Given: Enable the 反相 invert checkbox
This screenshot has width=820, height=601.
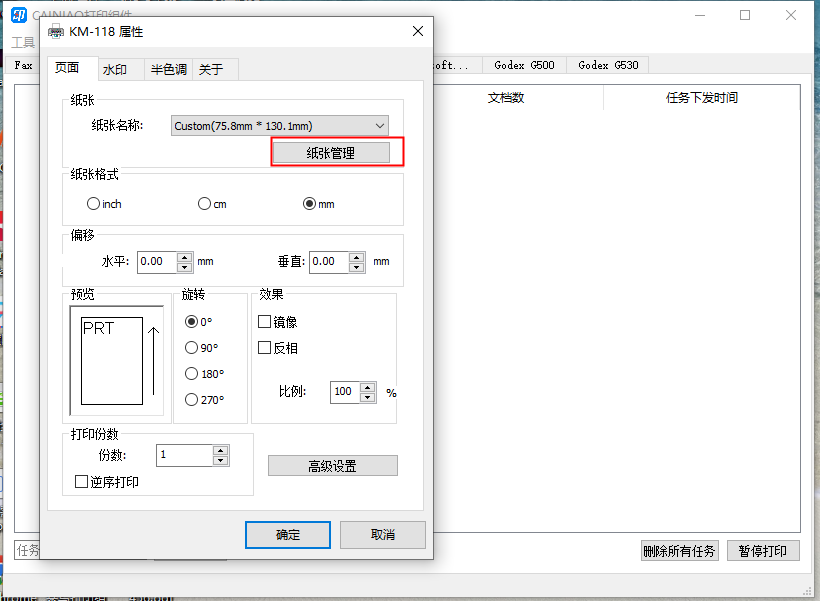Looking at the screenshot, I should [265, 348].
